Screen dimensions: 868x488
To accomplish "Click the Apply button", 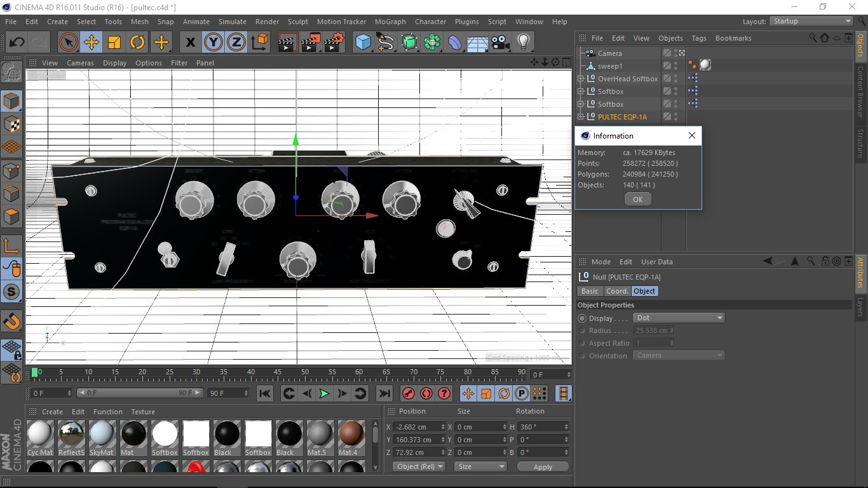I will (543, 466).
